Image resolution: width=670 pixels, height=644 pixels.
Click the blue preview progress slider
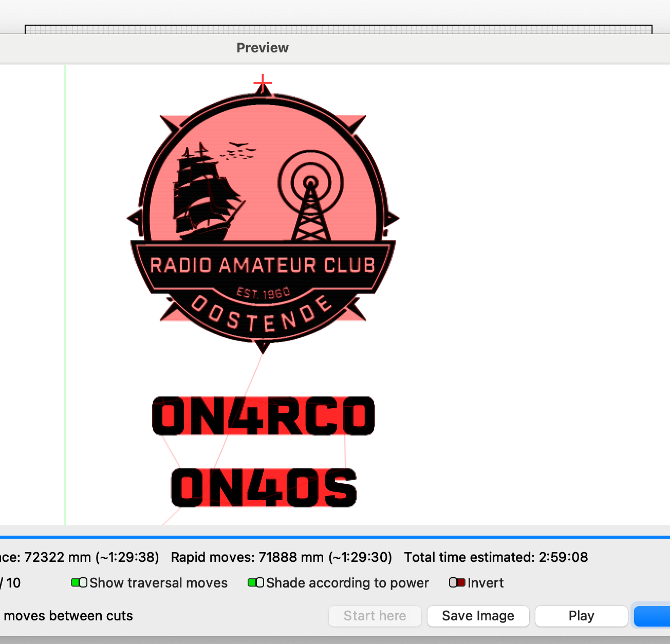(335, 537)
